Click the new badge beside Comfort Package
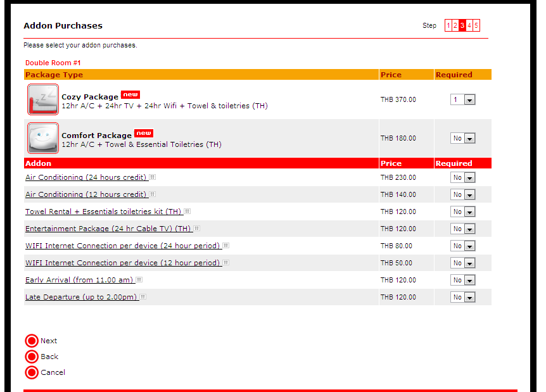Screen dimensions: 546x392 (144, 134)
